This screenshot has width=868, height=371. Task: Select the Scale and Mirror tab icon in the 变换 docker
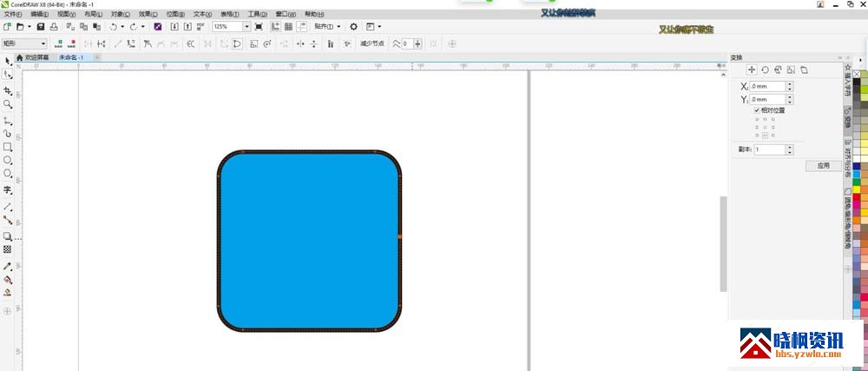(x=778, y=70)
